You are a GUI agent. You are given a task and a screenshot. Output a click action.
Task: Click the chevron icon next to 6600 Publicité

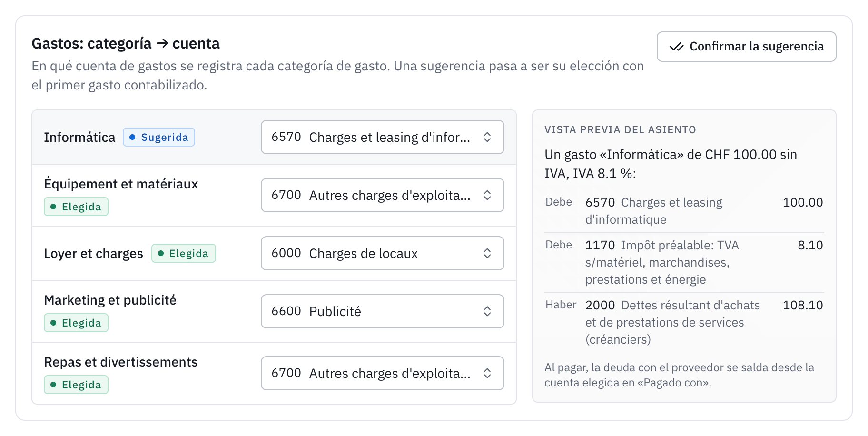pos(487,311)
